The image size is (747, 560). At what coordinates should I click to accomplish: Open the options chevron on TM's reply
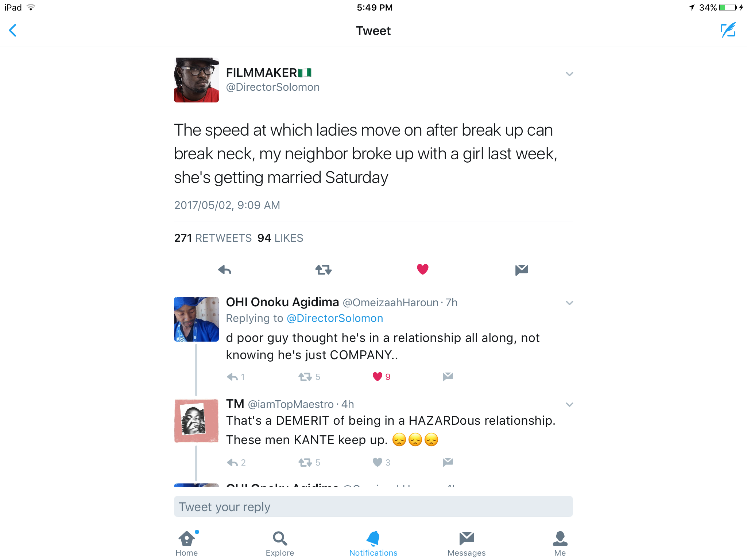pos(569,405)
